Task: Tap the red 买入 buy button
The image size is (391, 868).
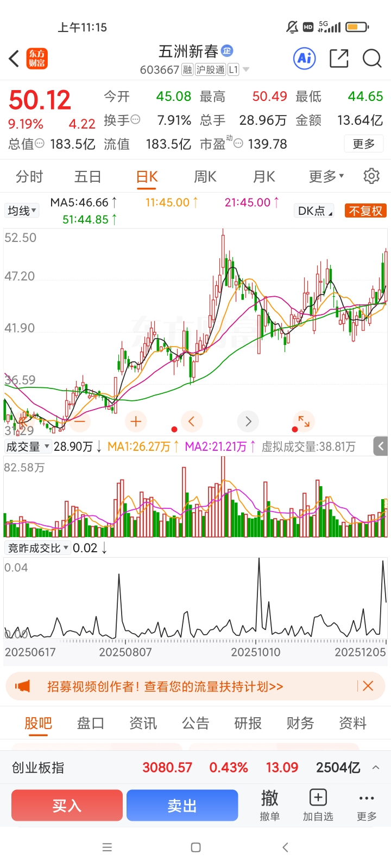Action: pyautogui.click(x=67, y=806)
